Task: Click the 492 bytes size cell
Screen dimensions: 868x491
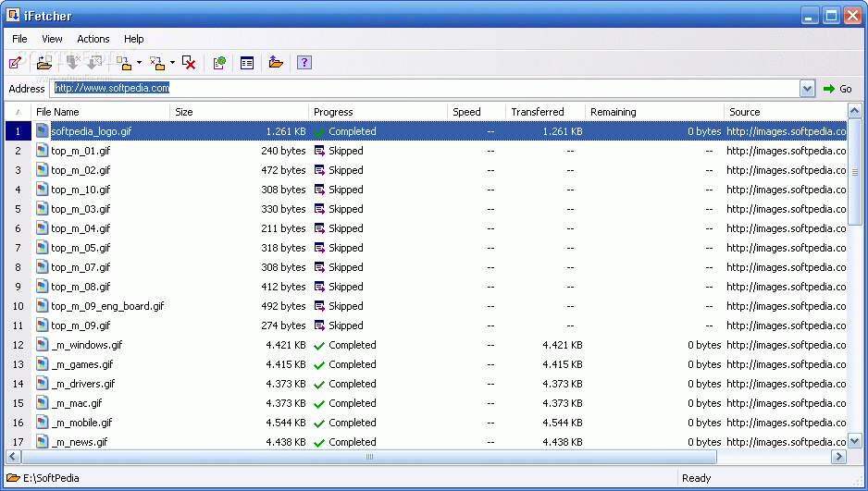Action: [283, 306]
